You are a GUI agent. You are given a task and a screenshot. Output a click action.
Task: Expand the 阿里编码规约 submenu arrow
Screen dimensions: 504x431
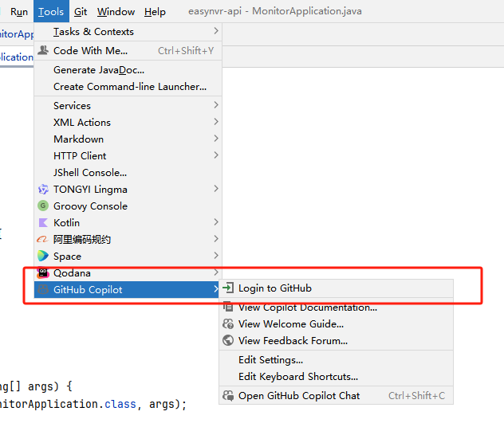(x=216, y=239)
